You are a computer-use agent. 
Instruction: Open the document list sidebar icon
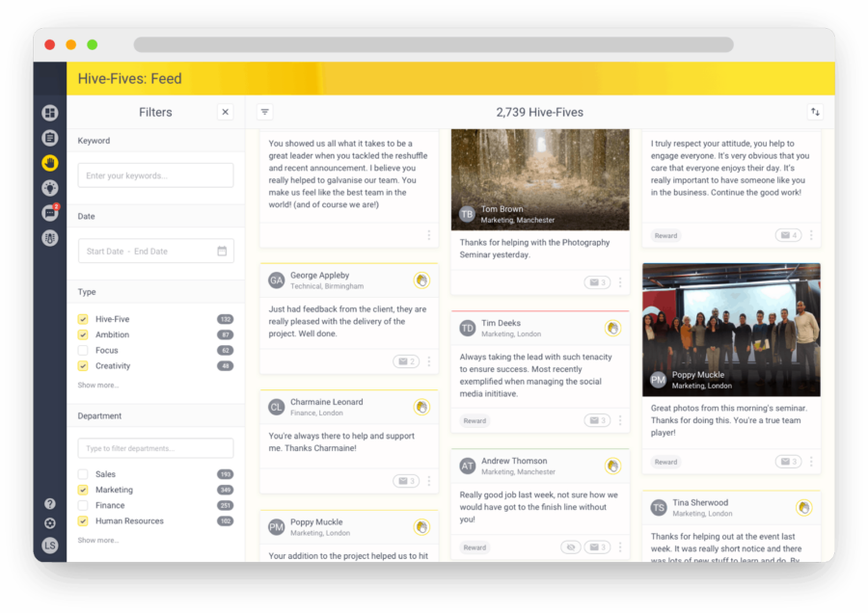[50, 138]
